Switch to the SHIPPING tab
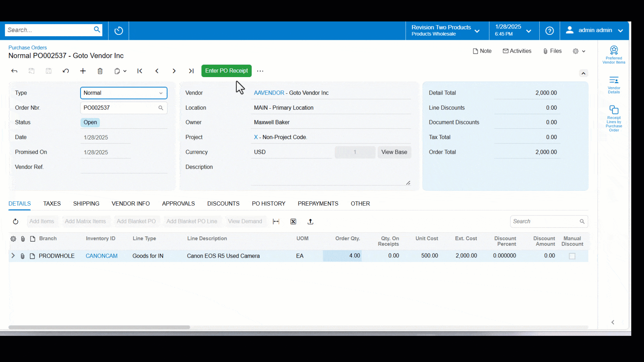The image size is (644, 362). 86,204
